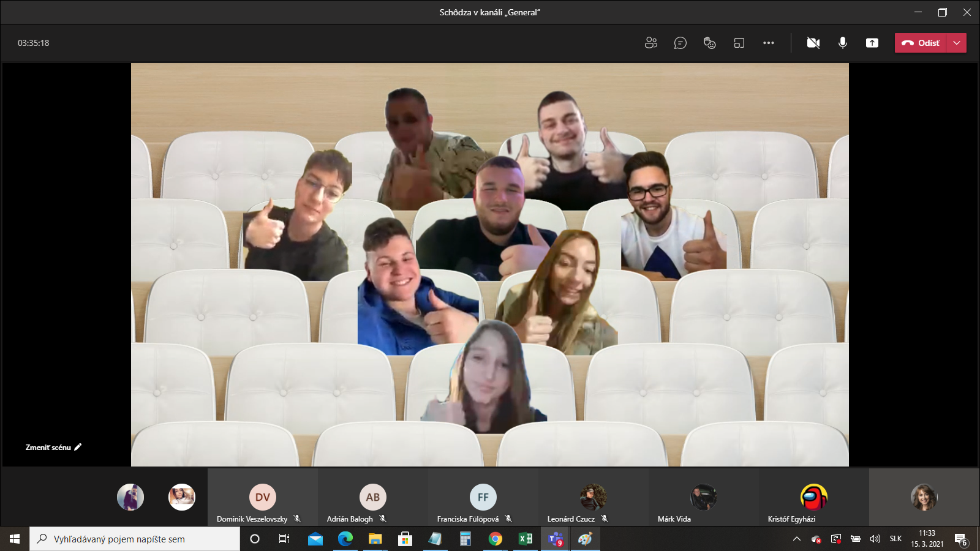Select Leonárd Czucz participant thumbnail
Image resolution: width=980 pixels, height=551 pixels.
[x=593, y=498]
